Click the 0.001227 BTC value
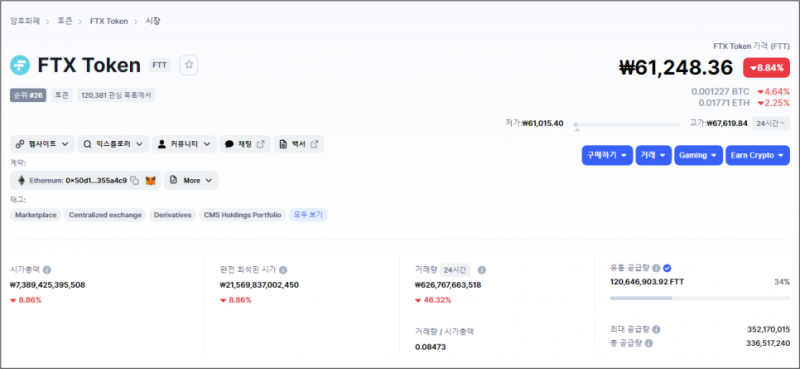The height and width of the screenshot is (369, 800). (x=720, y=92)
